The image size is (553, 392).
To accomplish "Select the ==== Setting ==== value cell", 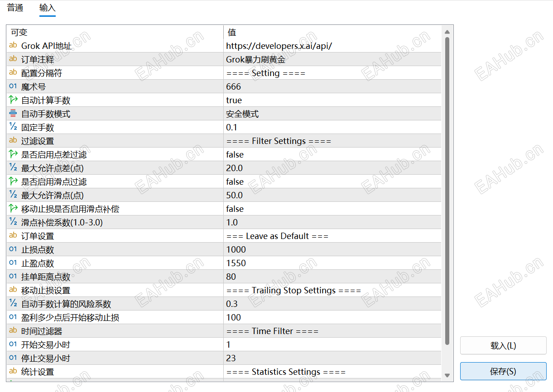I will [x=332, y=73].
